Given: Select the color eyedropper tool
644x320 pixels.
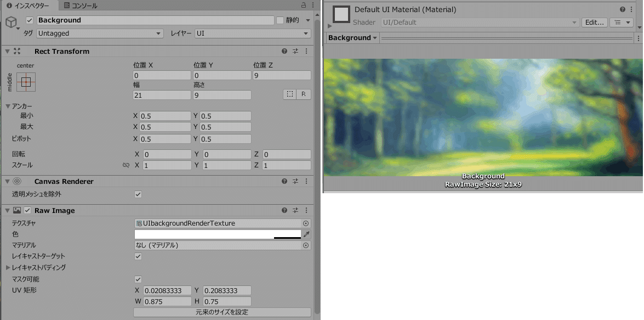Looking at the screenshot, I should coord(306,234).
